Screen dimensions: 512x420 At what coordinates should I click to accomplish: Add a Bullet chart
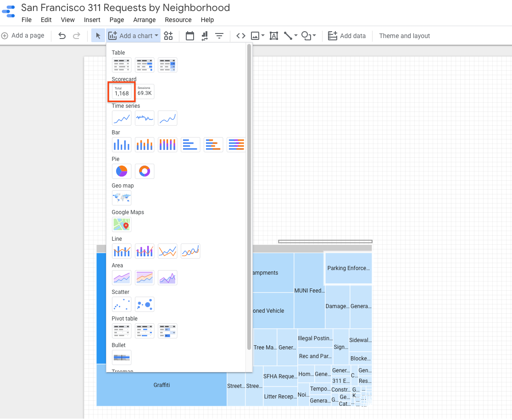pos(122,357)
